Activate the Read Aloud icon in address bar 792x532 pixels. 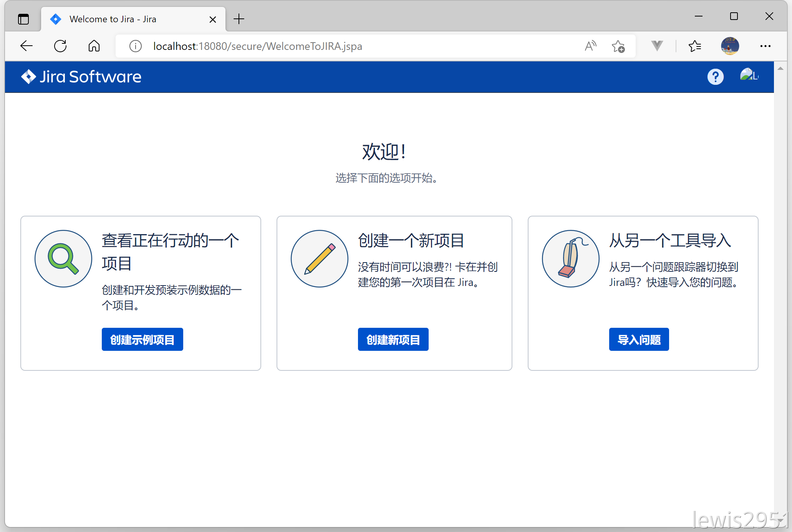click(x=591, y=46)
